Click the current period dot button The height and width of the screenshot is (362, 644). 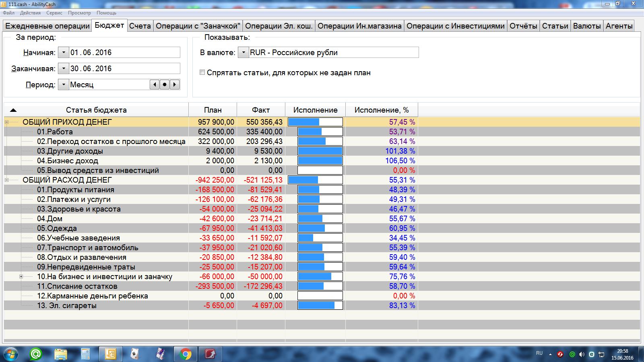[165, 85]
